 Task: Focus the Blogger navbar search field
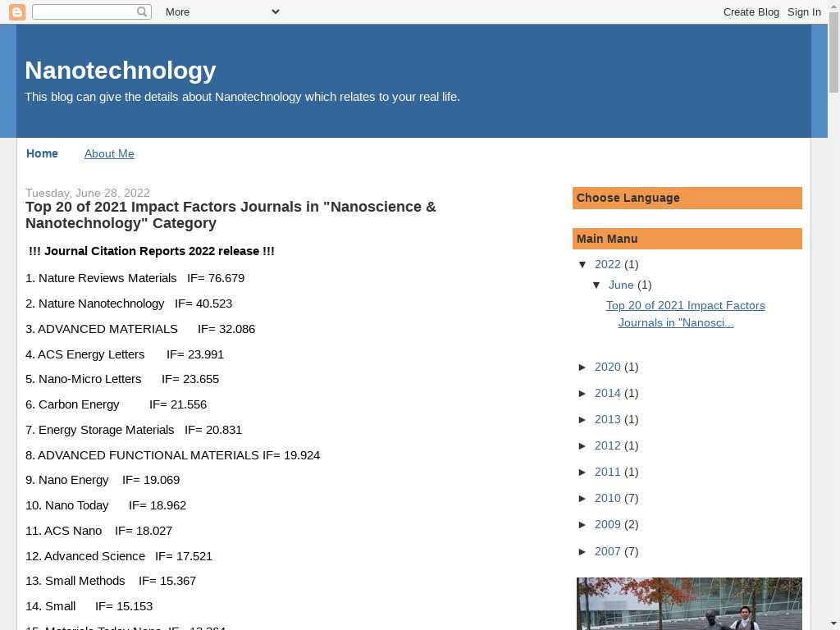pos(92,11)
